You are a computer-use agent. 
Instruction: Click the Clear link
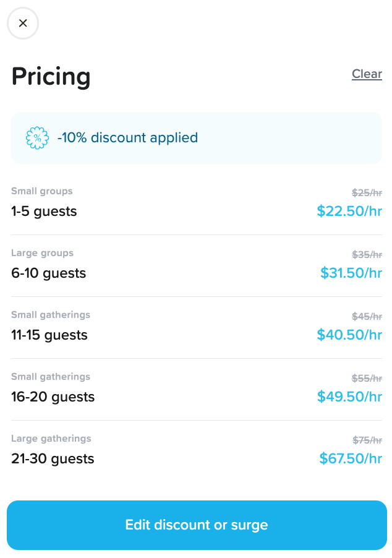pyautogui.click(x=367, y=74)
